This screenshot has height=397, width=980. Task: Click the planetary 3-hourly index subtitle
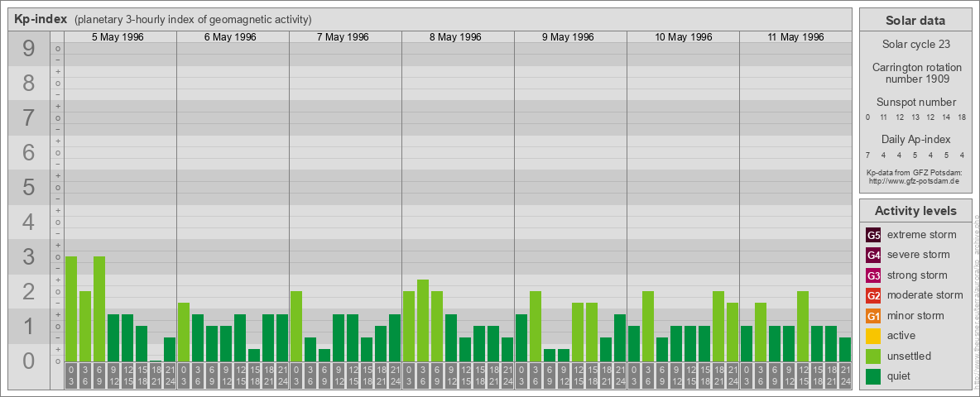tap(193, 20)
